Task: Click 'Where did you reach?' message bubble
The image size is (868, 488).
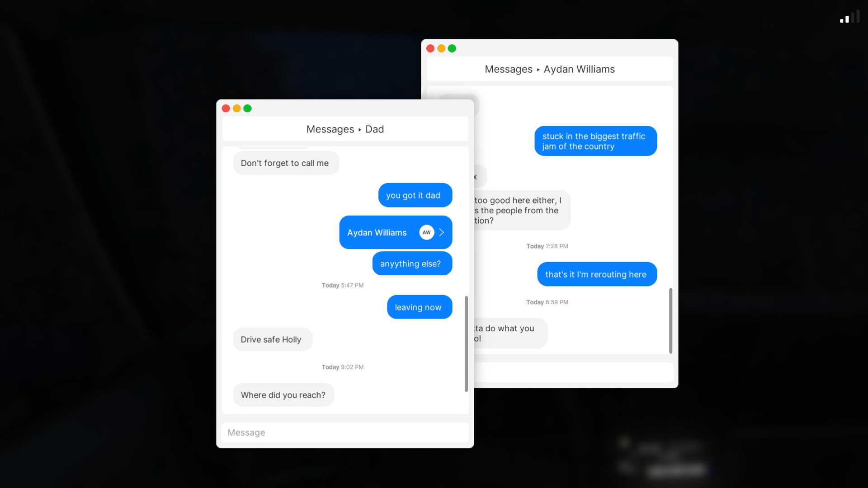Action: tap(283, 395)
